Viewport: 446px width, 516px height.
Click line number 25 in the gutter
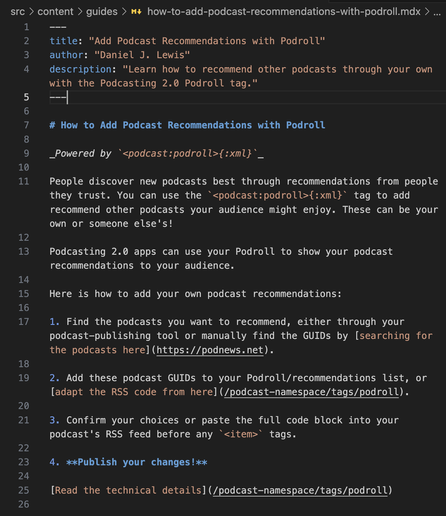[x=24, y=490]
